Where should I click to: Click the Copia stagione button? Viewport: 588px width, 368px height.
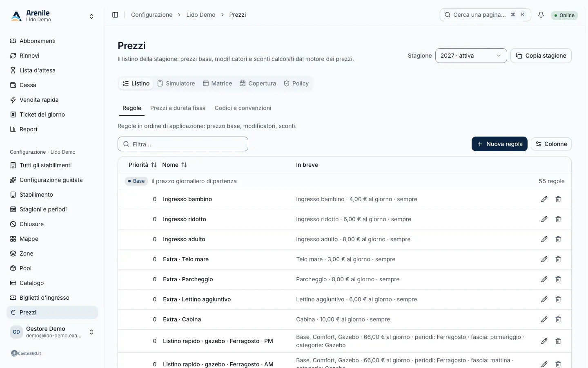541,56
